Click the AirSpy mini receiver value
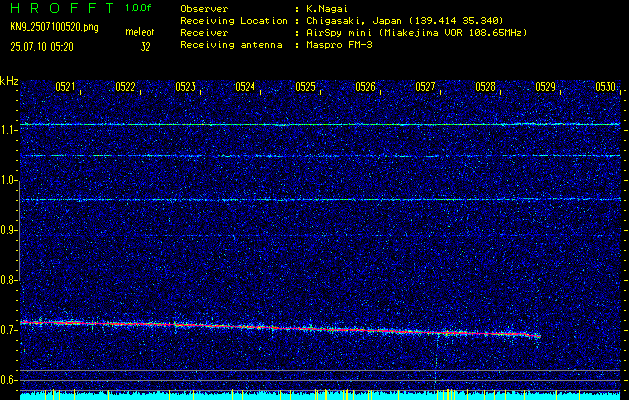629x400 pixels. pyautogui.click(x=416, y=33)
